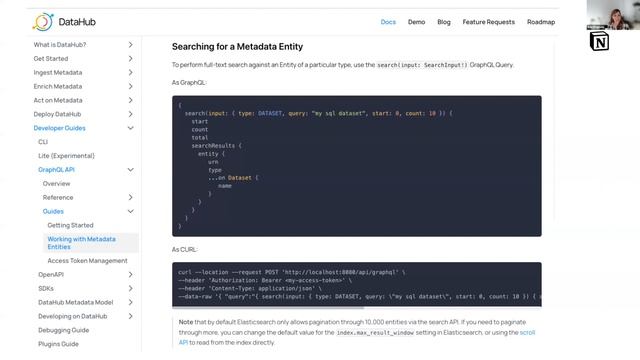This screenshot has height=360, width=640.
Task: Expand the What is DataHub? chevron
Action: coord(130,44)
